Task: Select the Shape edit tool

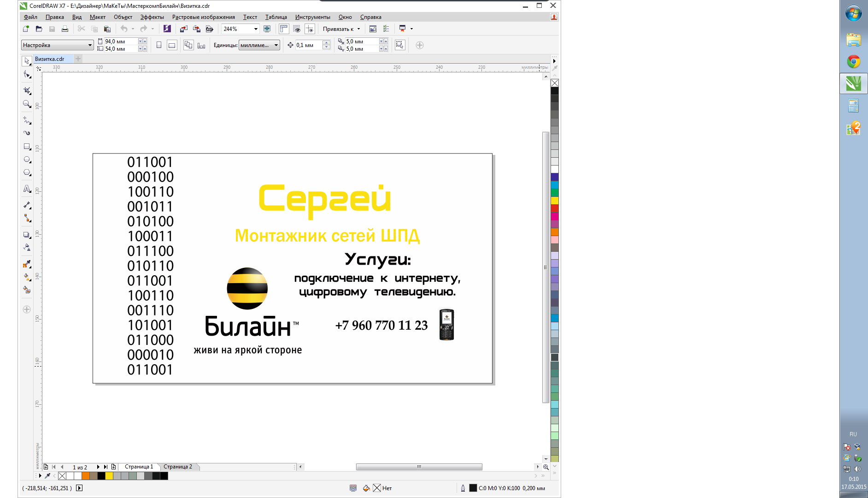Action: pyautogui.click(x=27, y=75)
